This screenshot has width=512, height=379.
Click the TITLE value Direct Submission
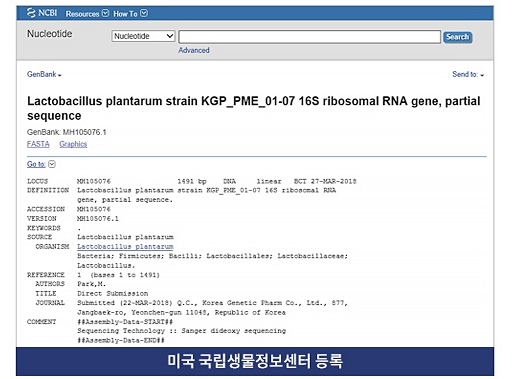click(x=113, y=294)
